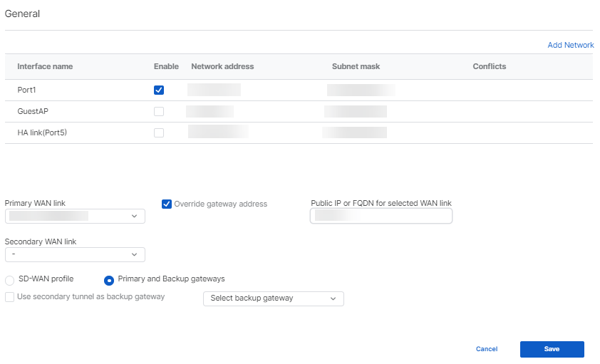The height and width of the screenshot is (364, 600).
Task: Toggle Override gateway address checkbox
Action: point(167,204)
